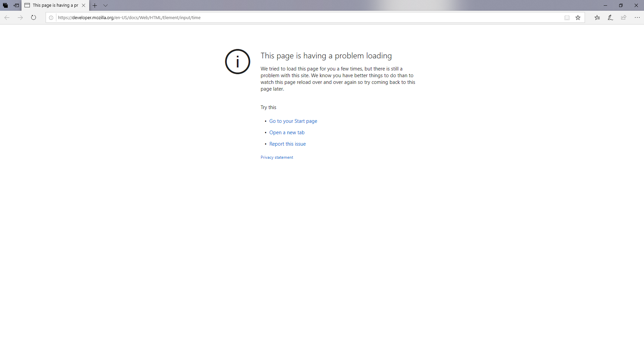
Task: Share the current page
Action: point(624,17)
